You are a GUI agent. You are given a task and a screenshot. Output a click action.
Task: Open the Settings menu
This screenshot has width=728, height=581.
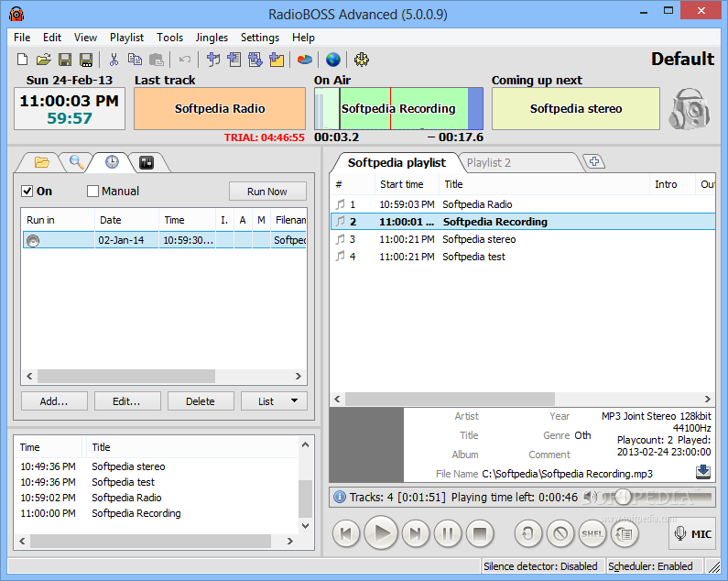260,38
